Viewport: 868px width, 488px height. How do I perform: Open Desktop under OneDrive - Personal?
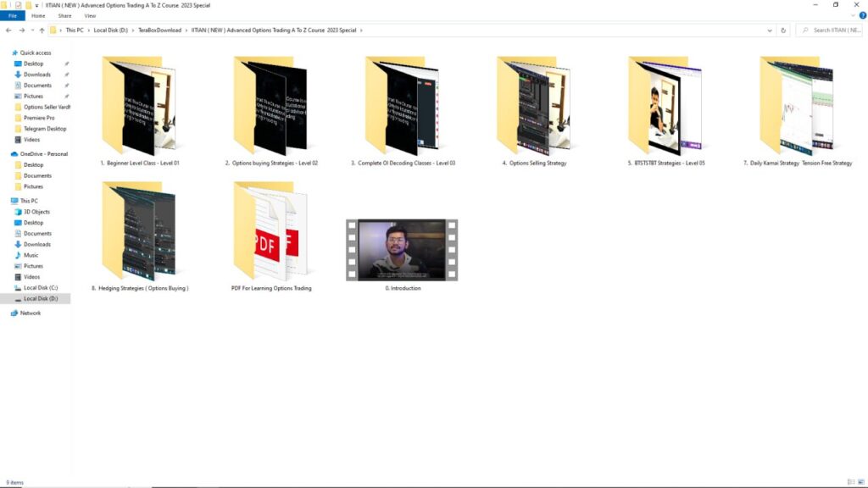(33, 165)
